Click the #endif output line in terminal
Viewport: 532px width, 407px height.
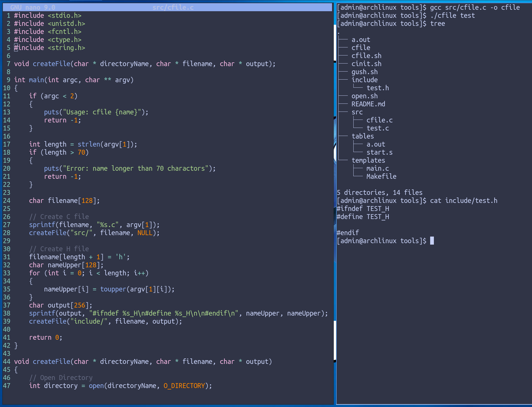[348, 233]
